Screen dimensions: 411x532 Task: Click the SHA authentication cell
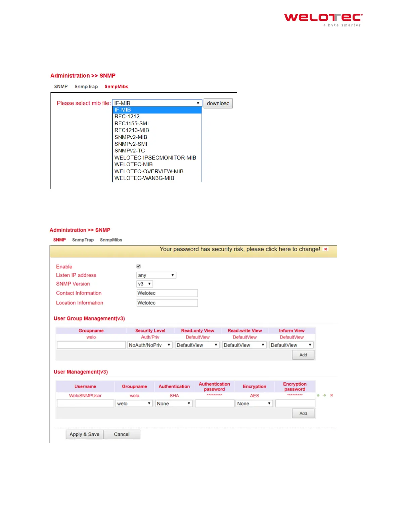click(x=174, y=396)
